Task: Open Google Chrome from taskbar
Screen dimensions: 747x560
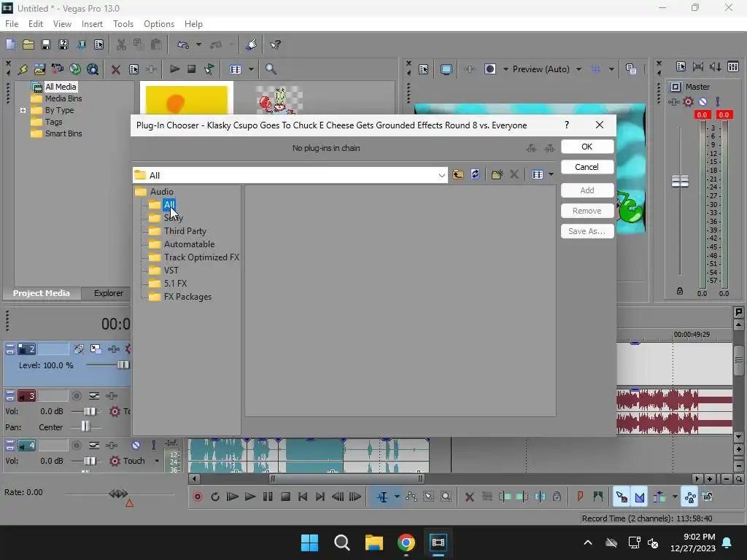Action: [406, 542]
